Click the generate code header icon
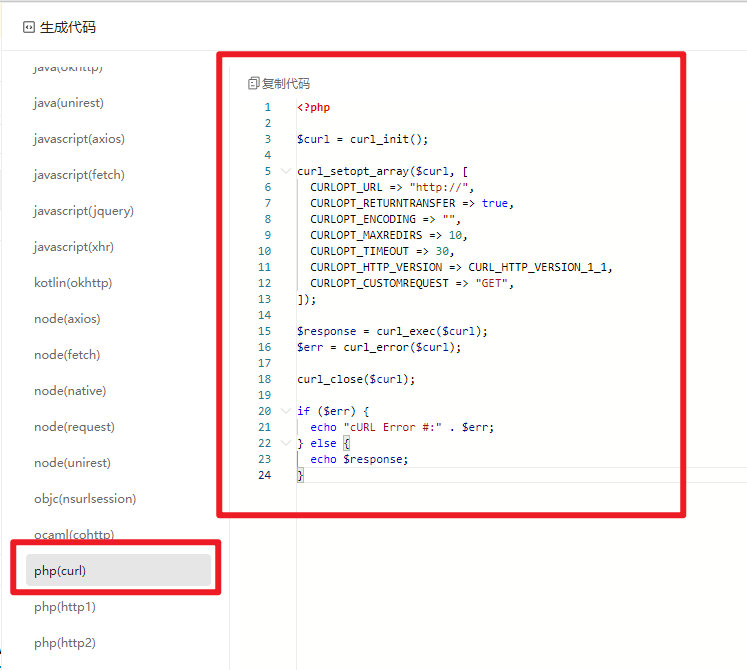The height and width of the screenshot is (670, 747). [x=28, y=27]
